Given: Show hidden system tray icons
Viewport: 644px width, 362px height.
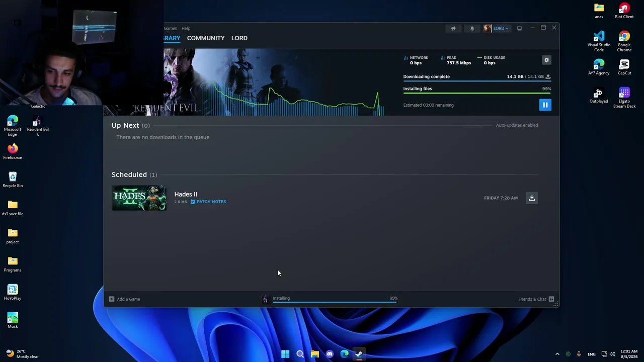Looking at the screenshot, I should (557, 354).
